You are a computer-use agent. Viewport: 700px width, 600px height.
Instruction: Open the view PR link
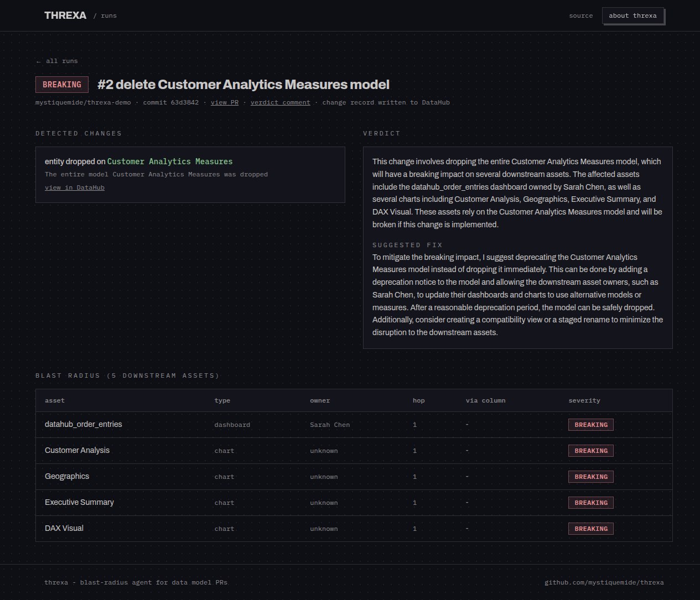pos(225,102)
